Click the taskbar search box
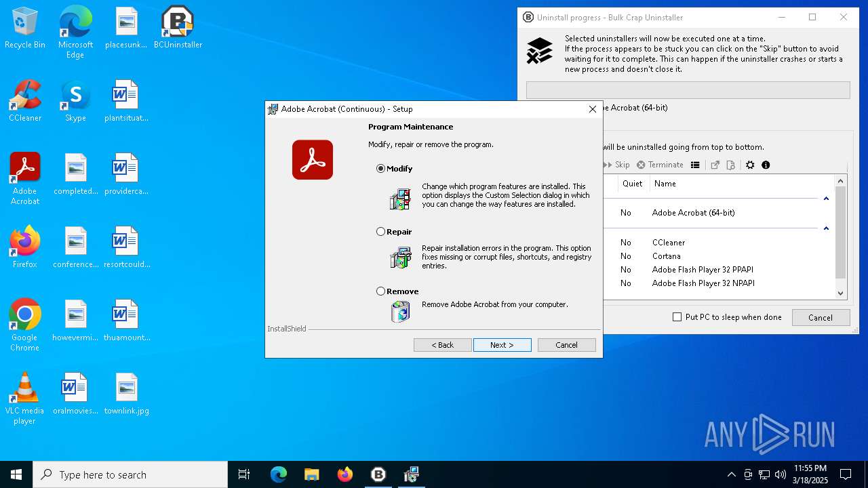 [x=130, y=474]
